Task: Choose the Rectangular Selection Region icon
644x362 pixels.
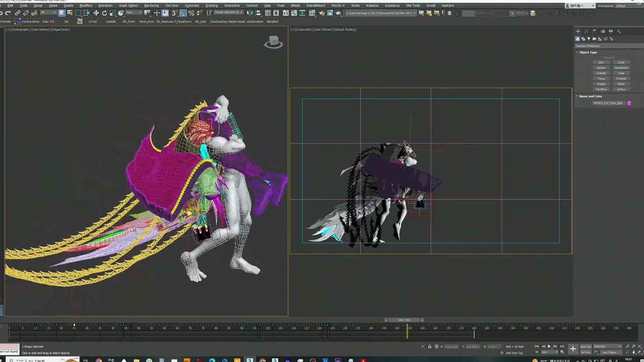Action: (x=78, y=13)
